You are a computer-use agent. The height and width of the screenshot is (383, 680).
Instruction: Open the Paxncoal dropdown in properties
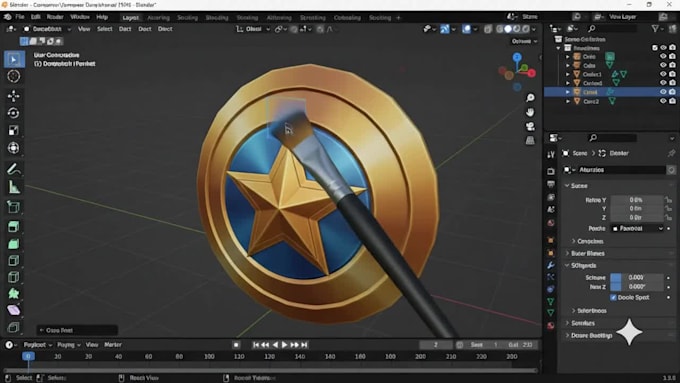pyautogui.click(x=638, y=229)
